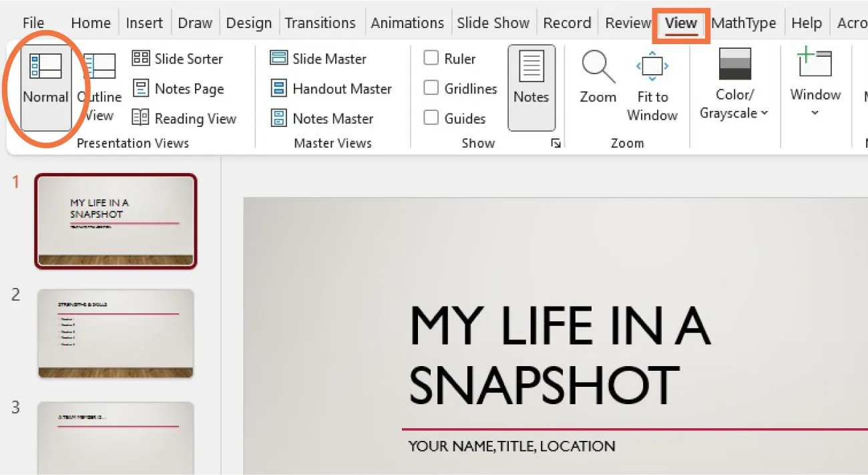The height and width of the screenshot is (475, 868).
Task: Open Slide Sorter view
Action: (x=178, y=59)
